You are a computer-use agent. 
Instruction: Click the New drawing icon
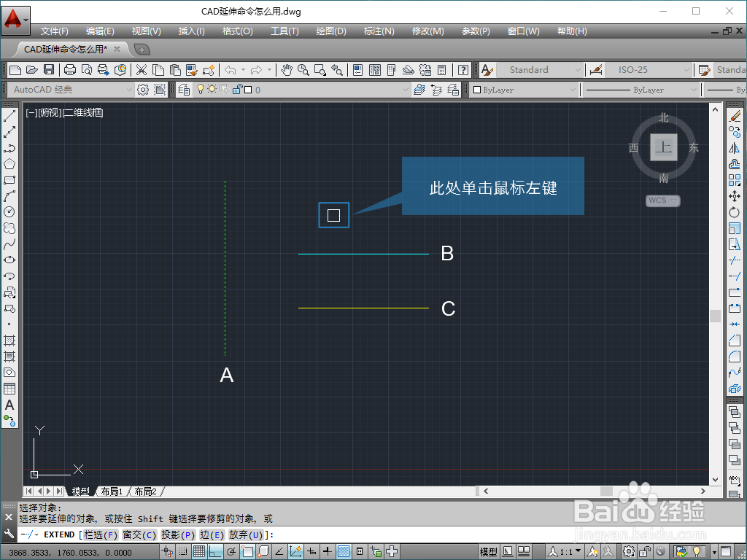tap(15, 70)
